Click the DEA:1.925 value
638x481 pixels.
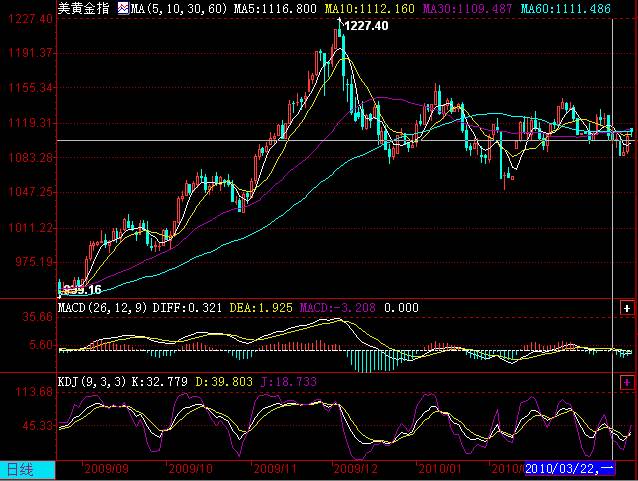(261, 308)
